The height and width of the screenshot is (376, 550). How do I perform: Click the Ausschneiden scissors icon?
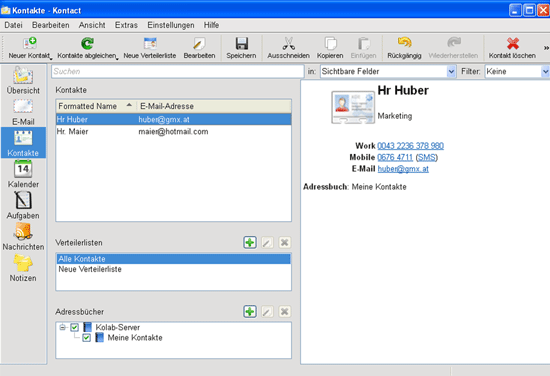coord(288,43)
